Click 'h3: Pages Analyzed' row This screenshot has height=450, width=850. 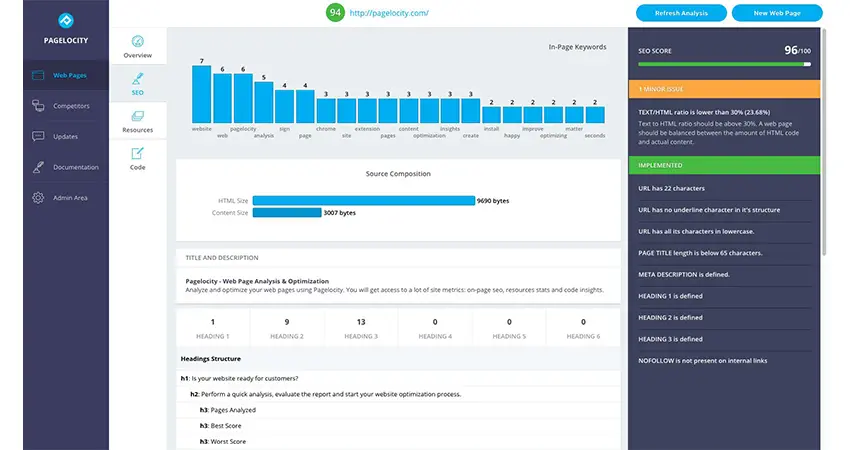click(398, 410)
